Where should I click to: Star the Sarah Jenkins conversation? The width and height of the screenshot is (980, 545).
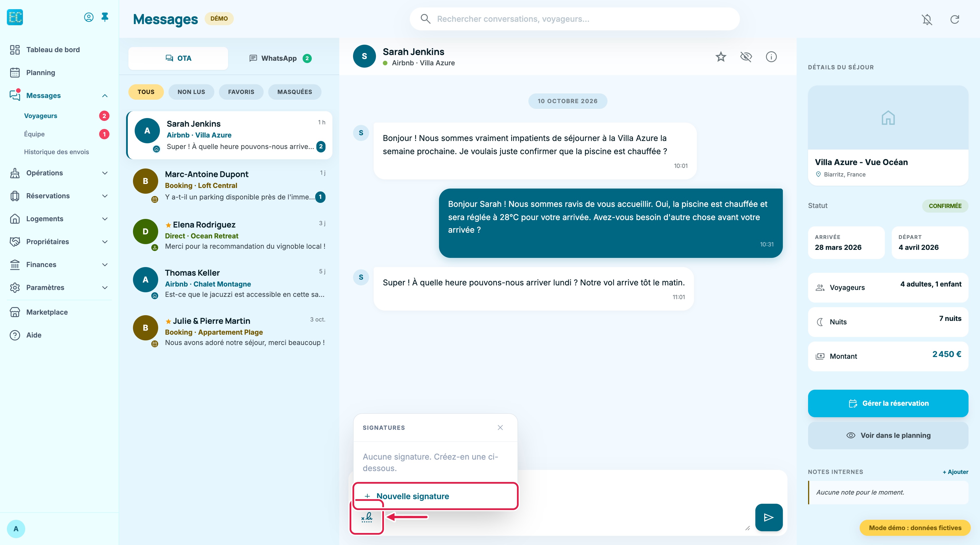click(x=721, y=57)
